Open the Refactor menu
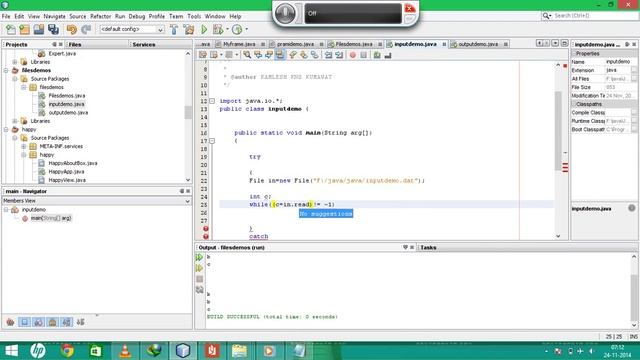This screenshot has height=360, width=640. 100,16
